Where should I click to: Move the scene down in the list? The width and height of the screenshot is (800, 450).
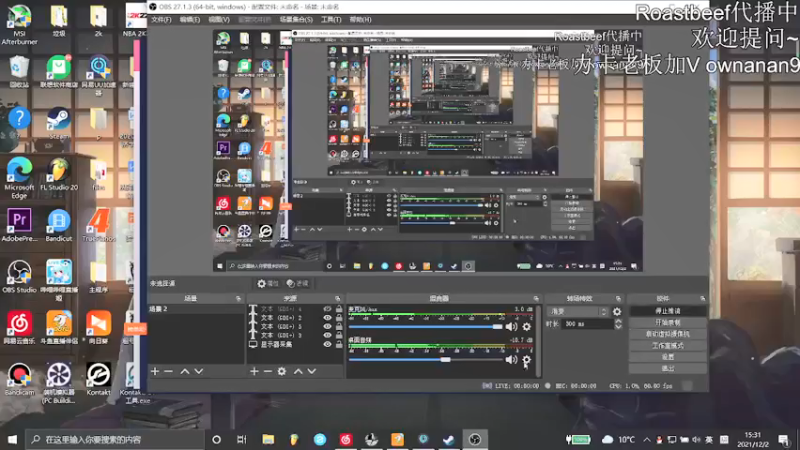coord(198,371)
